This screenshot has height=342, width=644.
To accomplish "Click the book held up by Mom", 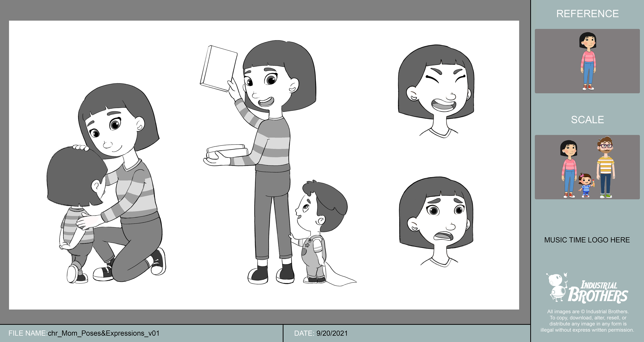I will click(x=219, y=69).
